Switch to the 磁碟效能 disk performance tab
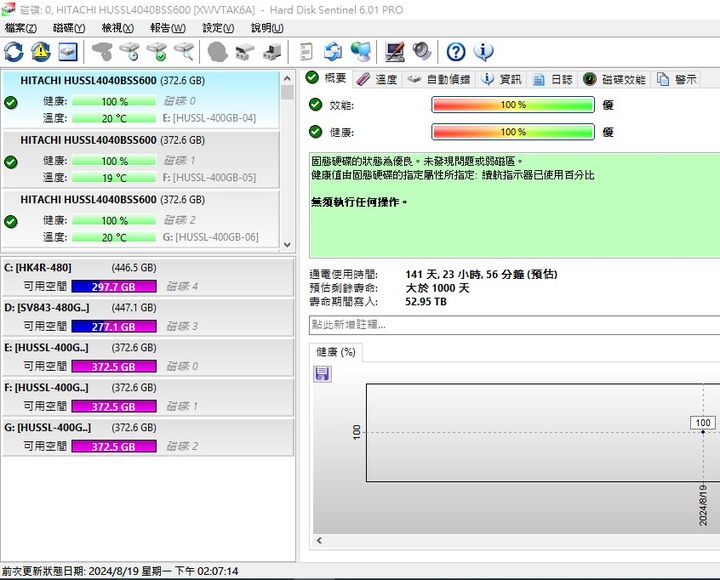Viewport: 720px width, 580px height. coord(614,79)
